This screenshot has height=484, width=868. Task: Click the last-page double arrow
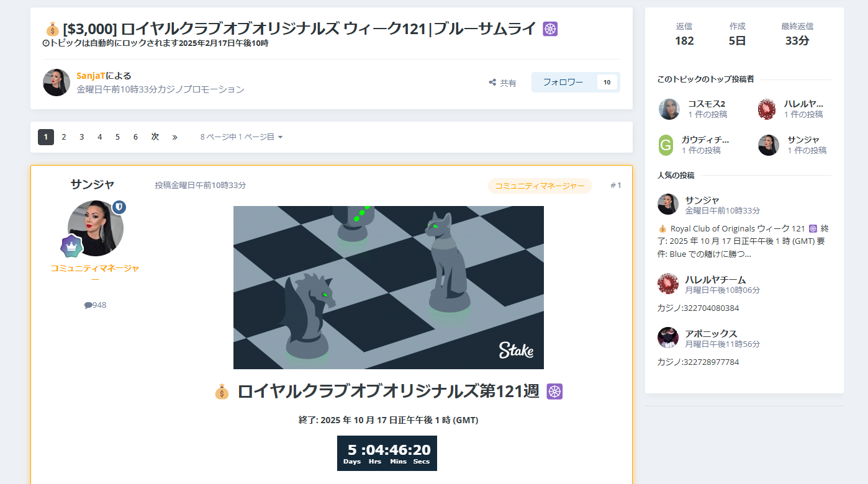pos(174,137)
